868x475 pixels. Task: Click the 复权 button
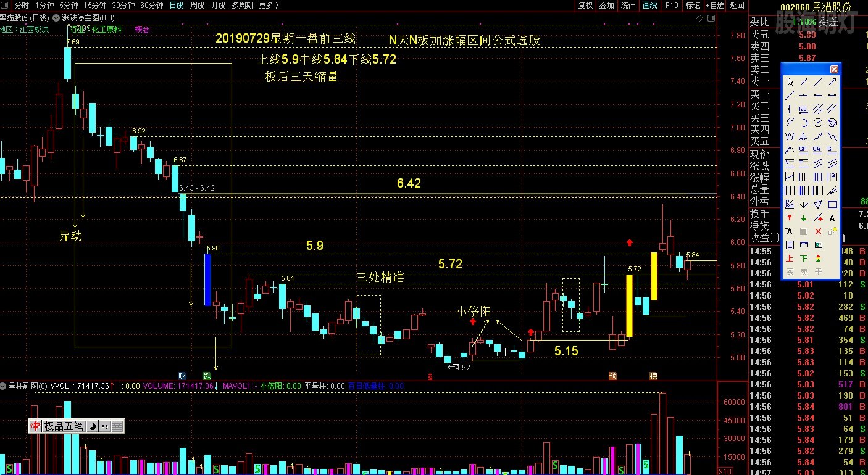pos(585,5)
